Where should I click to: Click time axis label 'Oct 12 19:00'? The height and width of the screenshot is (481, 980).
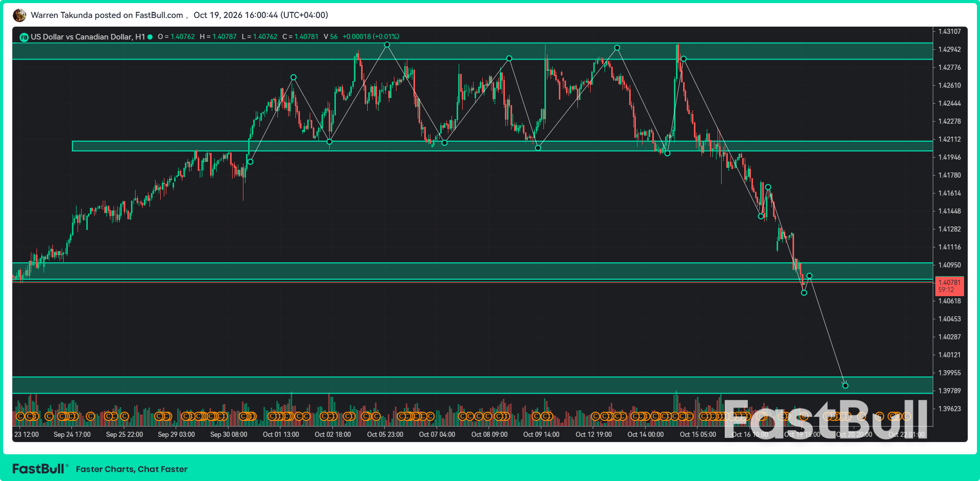tap(594, 434)
